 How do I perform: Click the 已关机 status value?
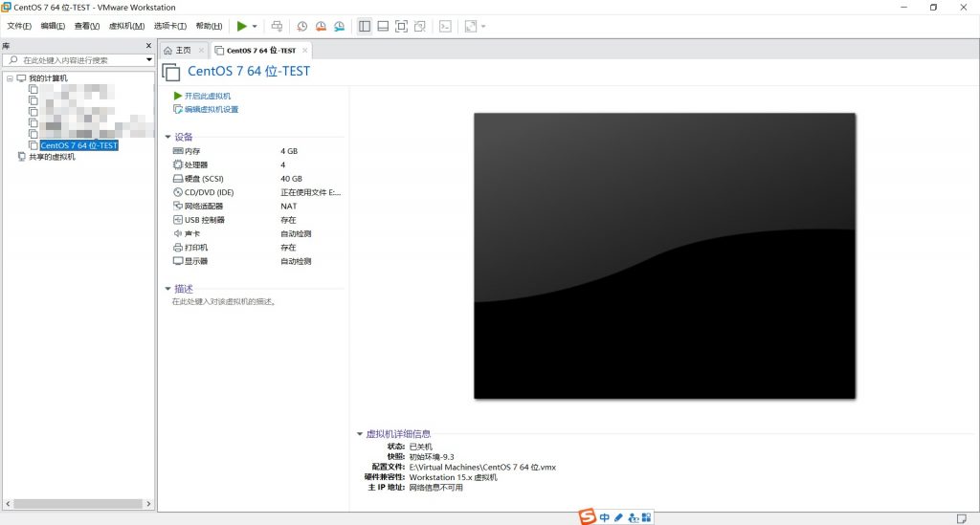tap(421, 447)
